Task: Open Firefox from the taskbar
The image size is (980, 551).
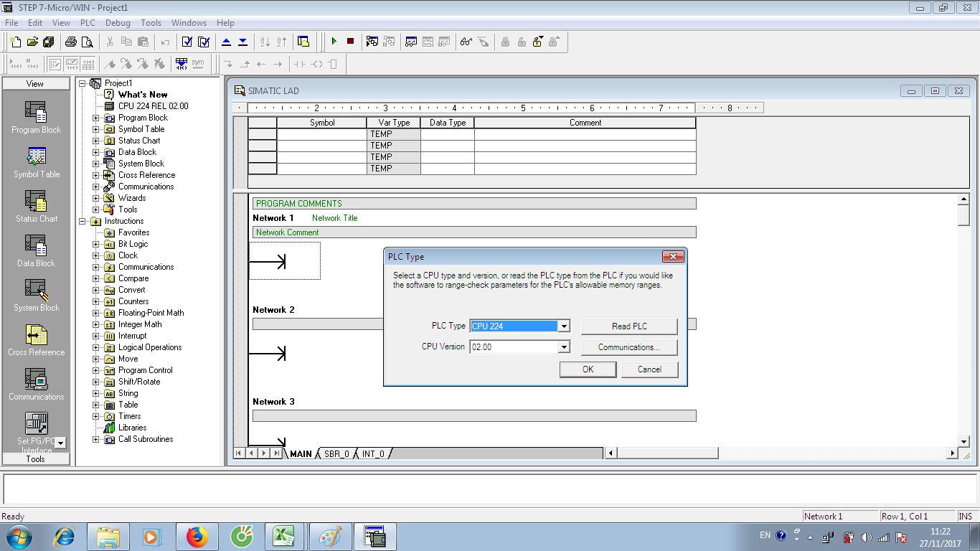Action: (x=196, y=537)
